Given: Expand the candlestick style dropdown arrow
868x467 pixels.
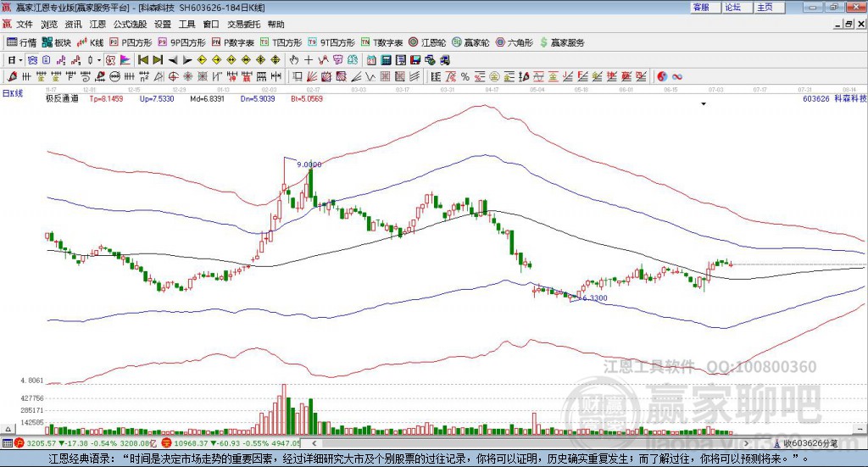Looking at the screenshot, I should [x=99, y=60].
